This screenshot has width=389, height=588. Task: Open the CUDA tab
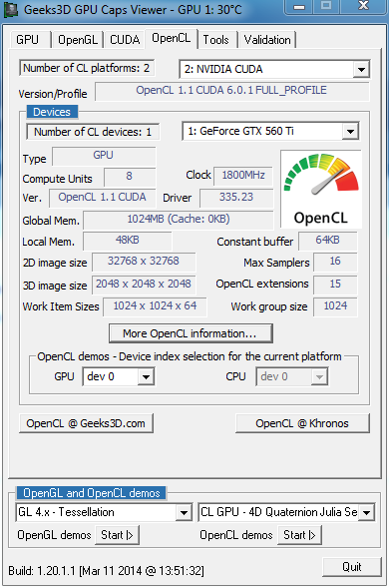(x=125, y=39)
